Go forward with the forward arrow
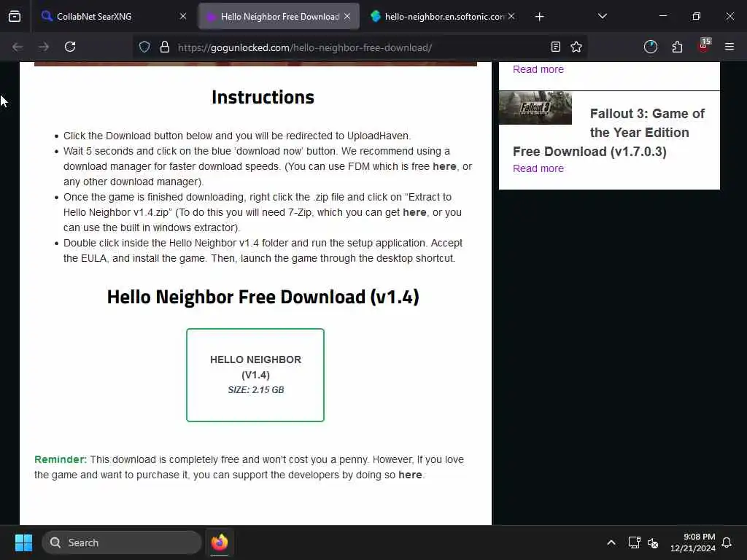 [x=44, y=47]
